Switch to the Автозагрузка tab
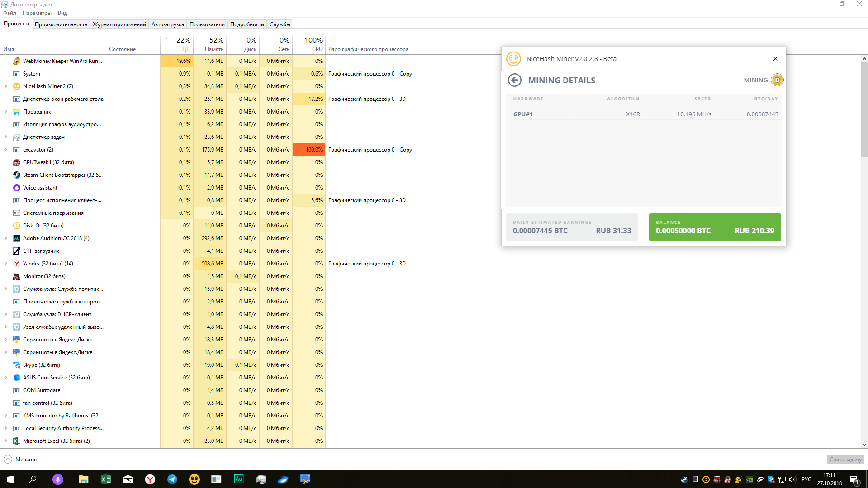 click(x=168, y=24)
